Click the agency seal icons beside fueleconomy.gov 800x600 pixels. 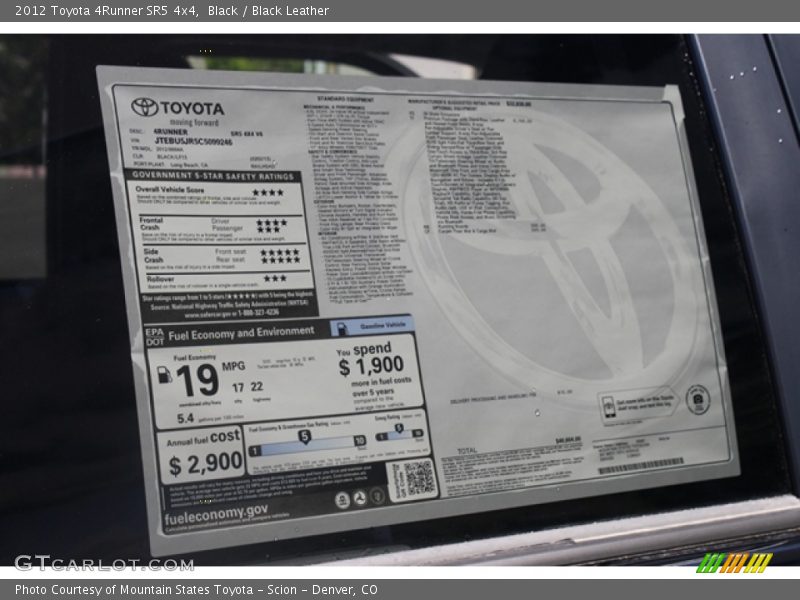360,497
